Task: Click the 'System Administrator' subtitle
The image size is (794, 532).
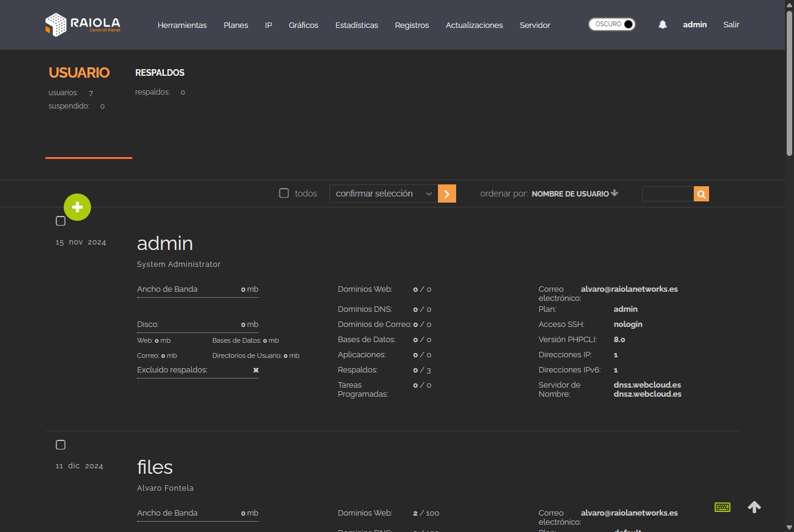Action: [x=179, y=264]
